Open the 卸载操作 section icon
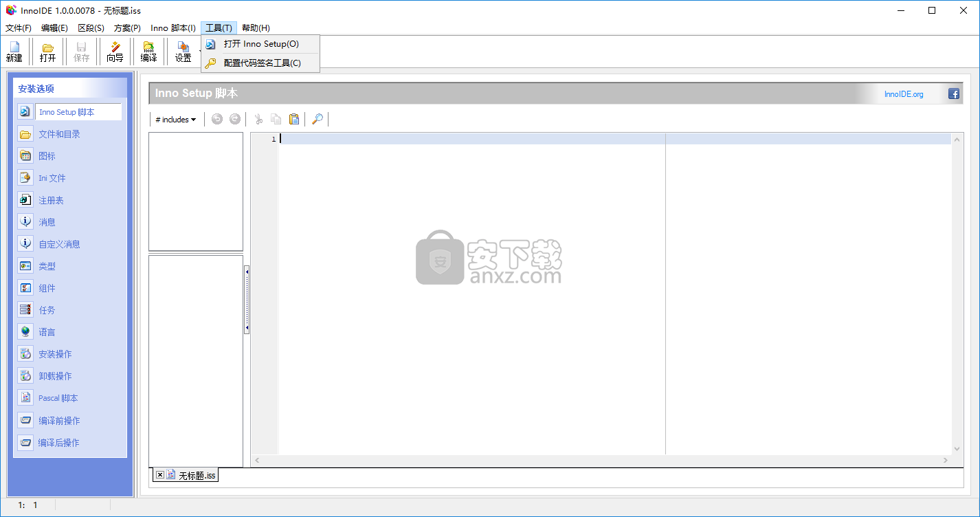Viewport: 980px width, 517px height. point(25,376)
